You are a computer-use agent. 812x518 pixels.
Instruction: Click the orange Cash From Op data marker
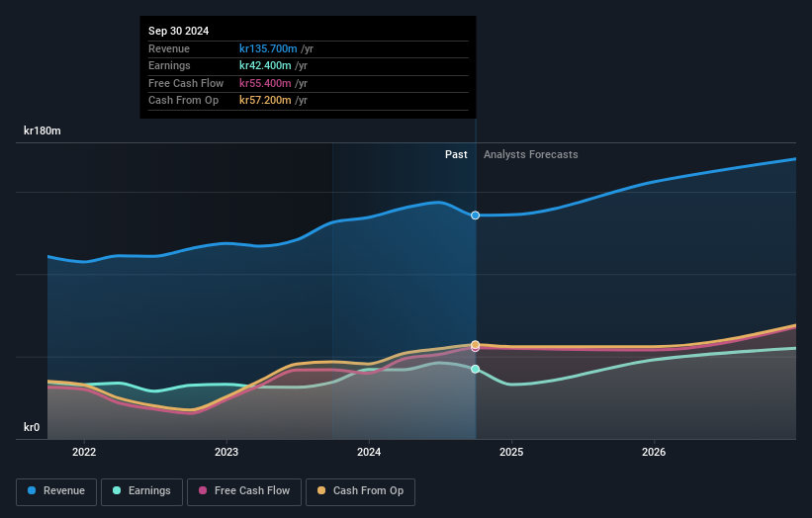[475, 344]
